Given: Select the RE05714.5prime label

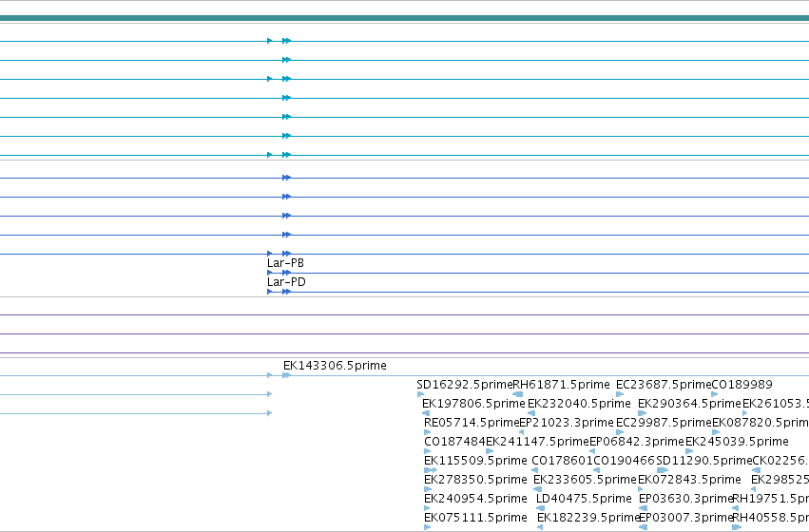Looking at the screenshot, I should pyautogui.click(x=472, y=423).
